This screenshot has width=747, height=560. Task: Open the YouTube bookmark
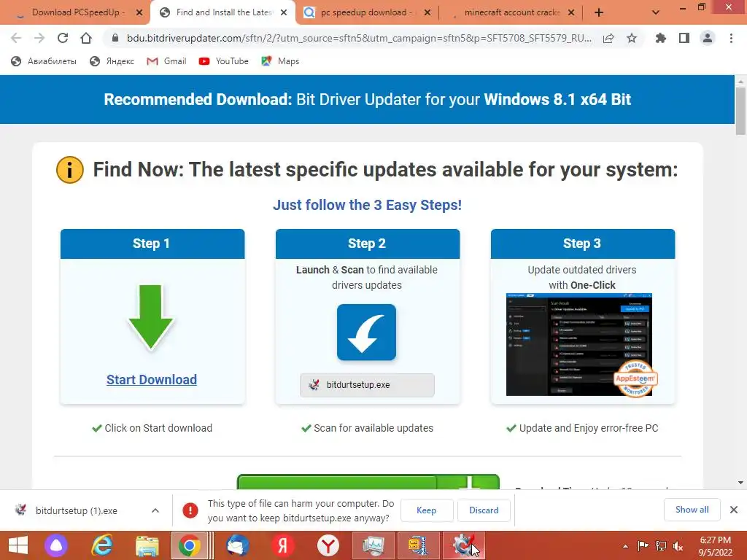coord(223,61)
